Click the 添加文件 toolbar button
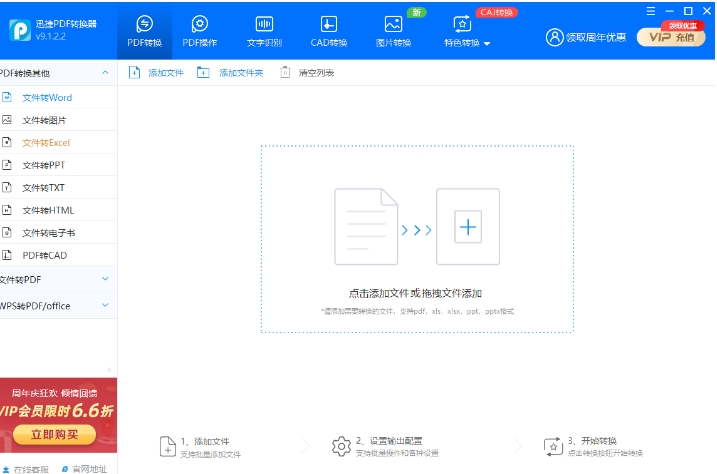 [156, 73]
